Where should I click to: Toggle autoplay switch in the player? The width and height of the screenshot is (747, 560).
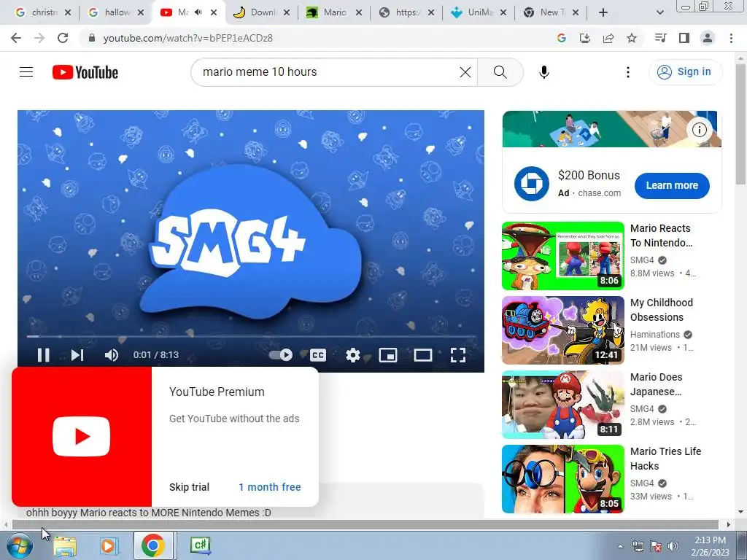click(281, 355)
